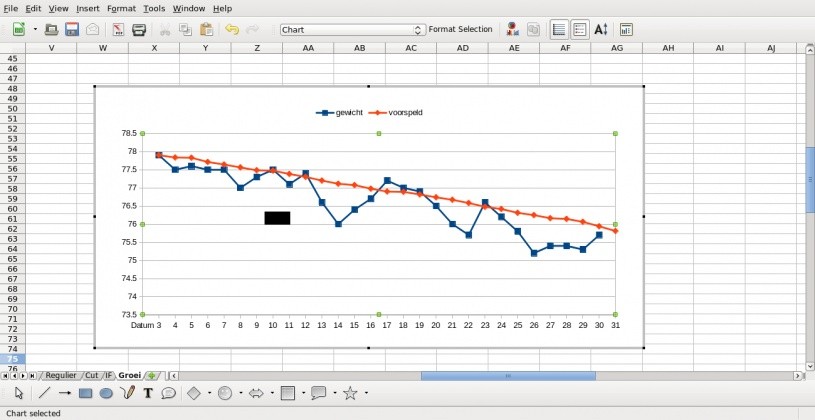Click the Save document icon
Image resolution: width=815 pixels, height=420 pixels.
point(72,30)
